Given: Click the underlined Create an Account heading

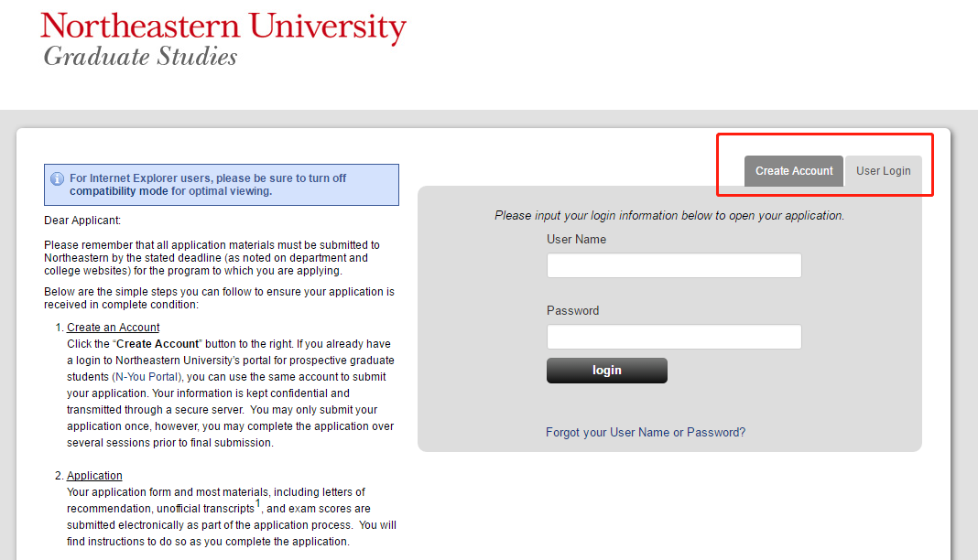Looking at the screenshot, I should tap(114, 328).
